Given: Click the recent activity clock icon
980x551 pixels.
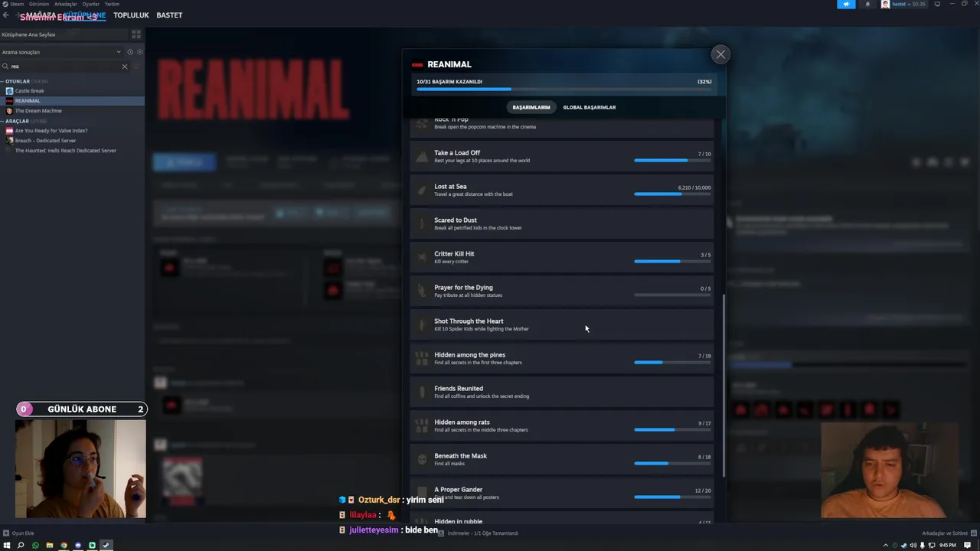Looking at the screenshot, I should (130, 52).
